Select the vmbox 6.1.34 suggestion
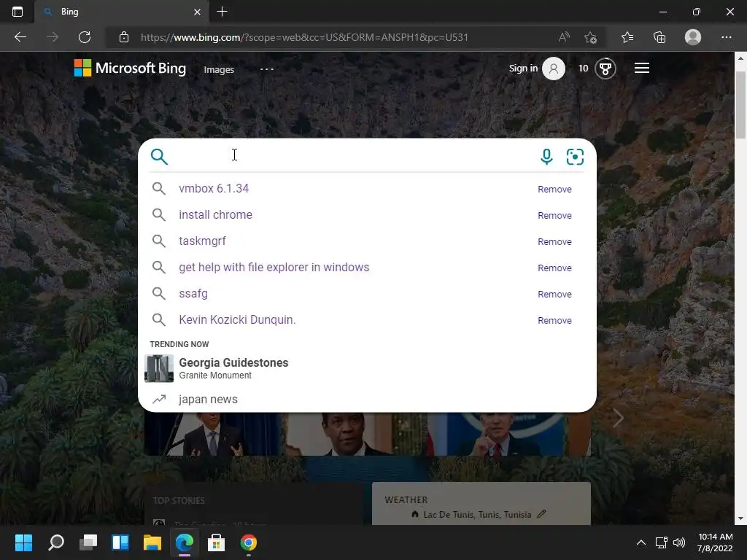Viewport: 747px width, 560px height. (x=214, y=189)
